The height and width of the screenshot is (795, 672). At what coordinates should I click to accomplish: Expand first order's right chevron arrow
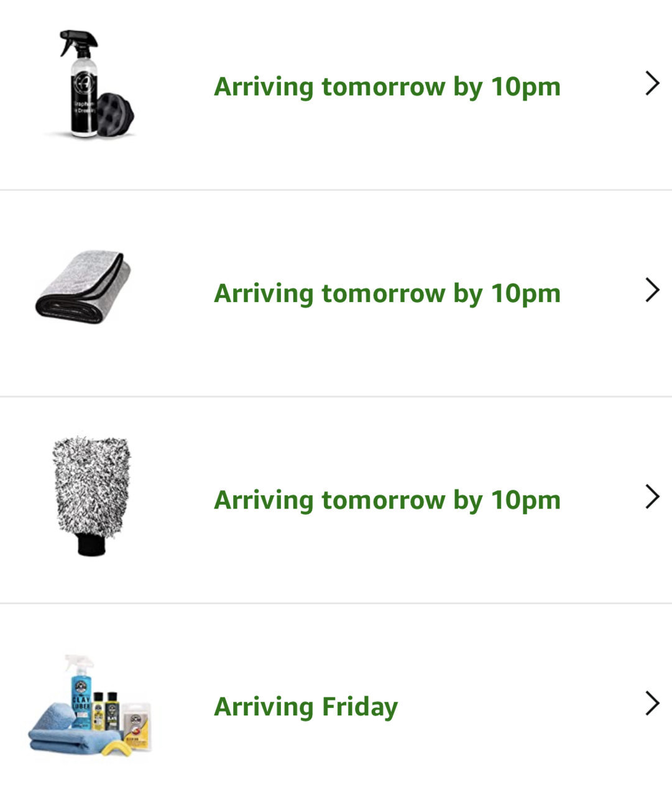click(x=652, y=83)
